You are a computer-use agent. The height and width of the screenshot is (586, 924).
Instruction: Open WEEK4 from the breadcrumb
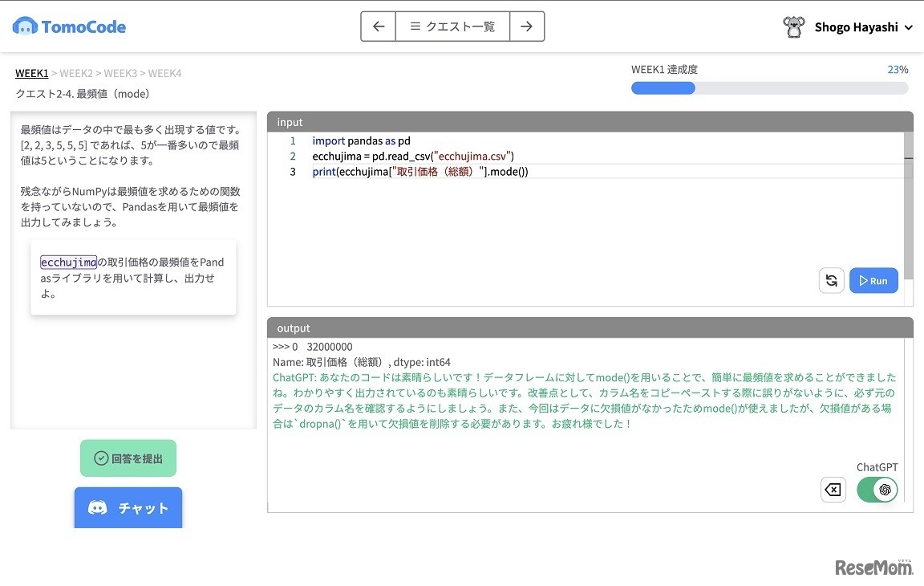pyautogui.click(x=164, y=73)
